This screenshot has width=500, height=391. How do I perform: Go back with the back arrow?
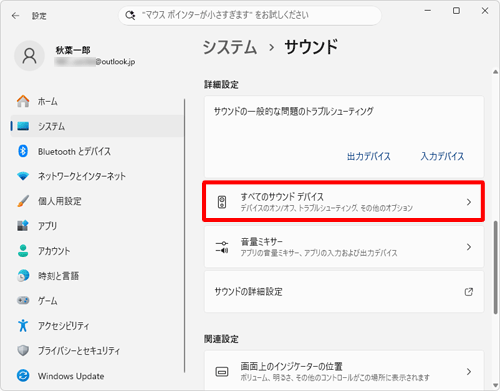(x=15, y=16)
